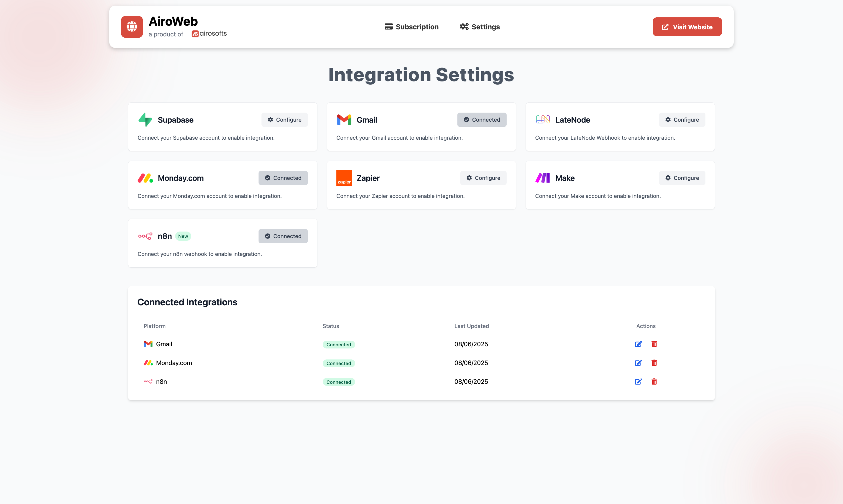Click the New badge next to n8n
This screenshot has height=504, width=843.
click(183, 236)
